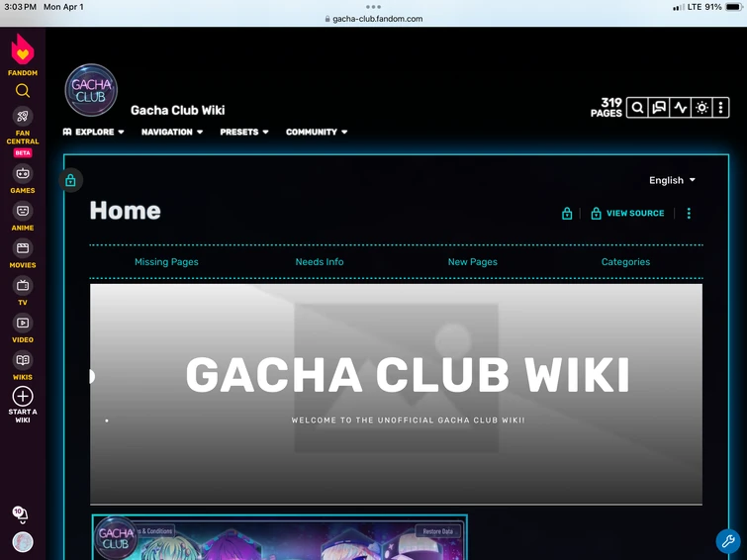Tap the three dots multitasking control at top
Viewport: 747px width, 560px height.
coord(373,7)
